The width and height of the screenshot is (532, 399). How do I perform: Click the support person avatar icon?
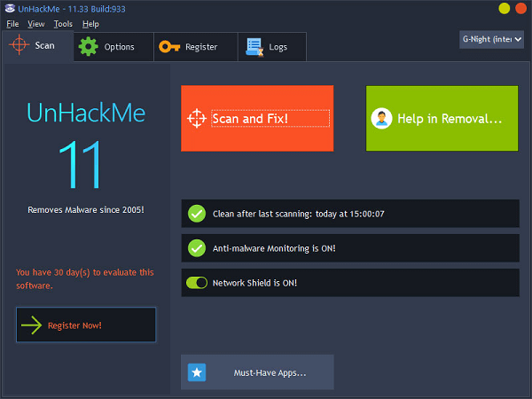[x=381, y=119]
